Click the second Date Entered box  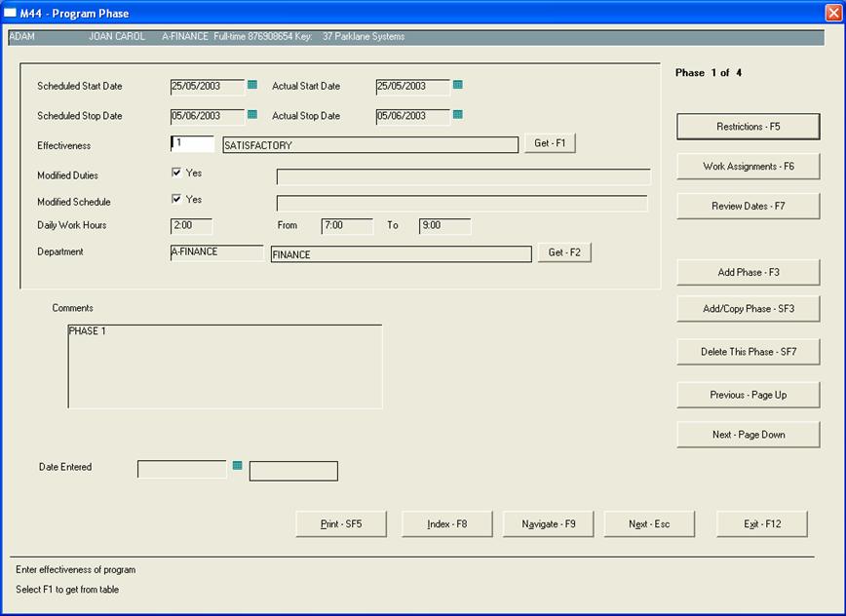pyautogui.click(x=293, y=471)
